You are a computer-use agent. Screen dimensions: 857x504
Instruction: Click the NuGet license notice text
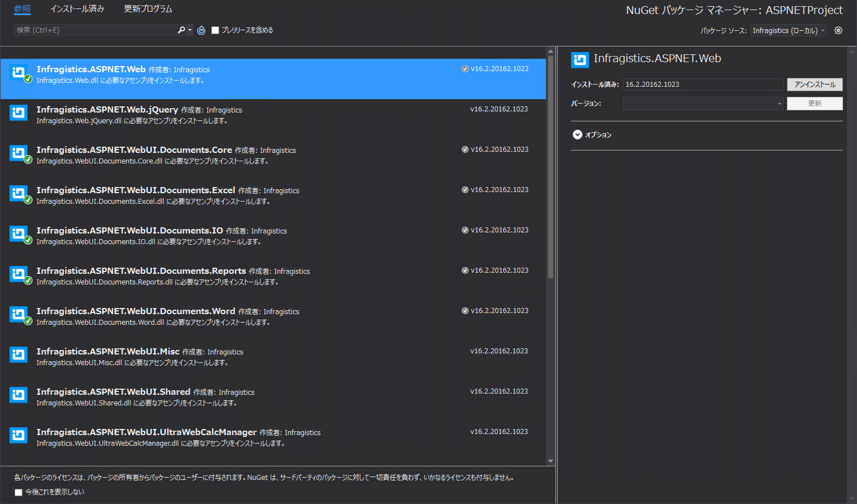tap(264, 478)
